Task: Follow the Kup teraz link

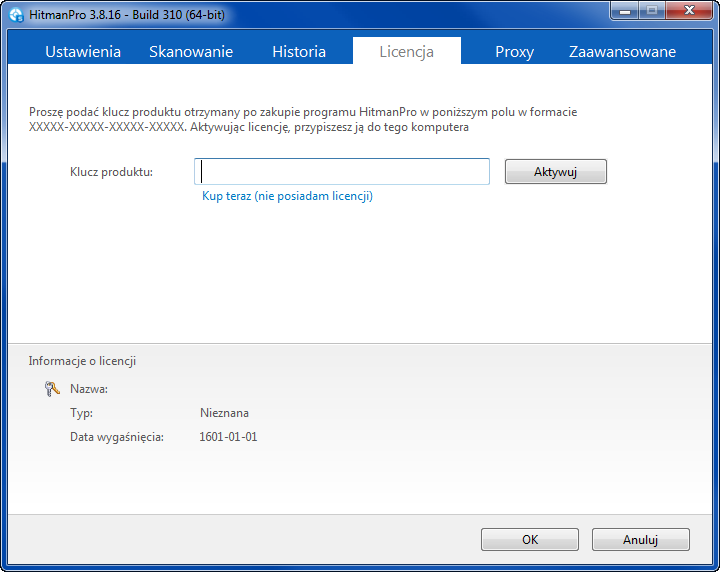Action: 287,196
